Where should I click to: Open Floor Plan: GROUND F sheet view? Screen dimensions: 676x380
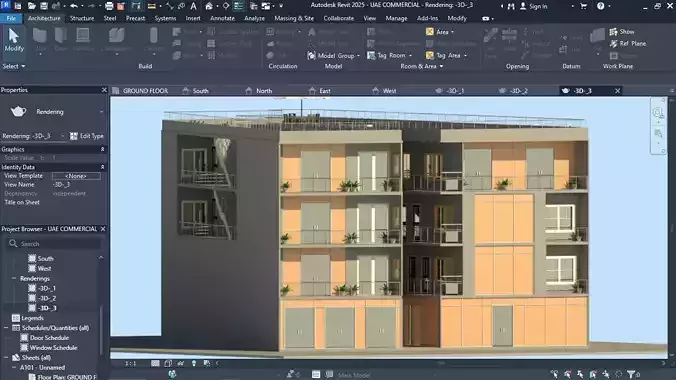point(66,377)
